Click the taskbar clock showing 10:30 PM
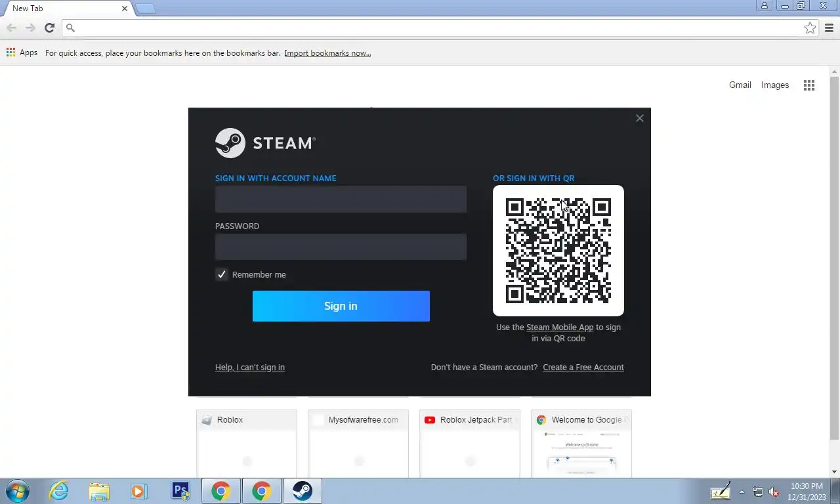Screen dimensions: 840x504 pos(807,492)
